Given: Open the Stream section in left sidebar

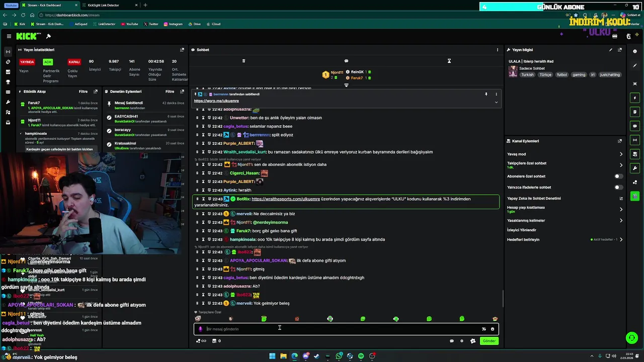Looking at the screenshot, I should pos(8,52).
